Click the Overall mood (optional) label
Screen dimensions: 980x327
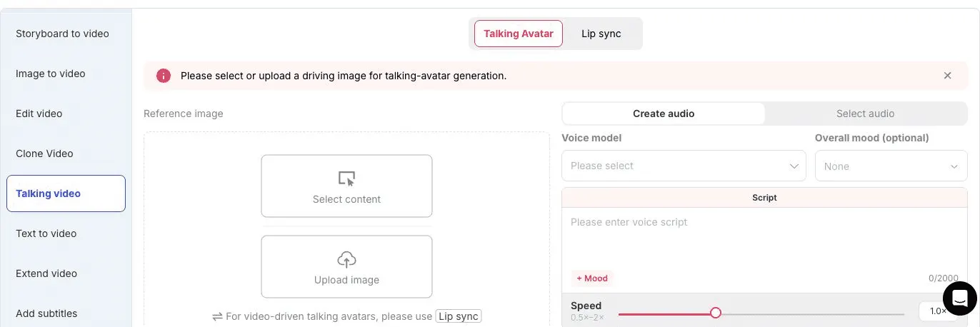[x=872, y=138]
